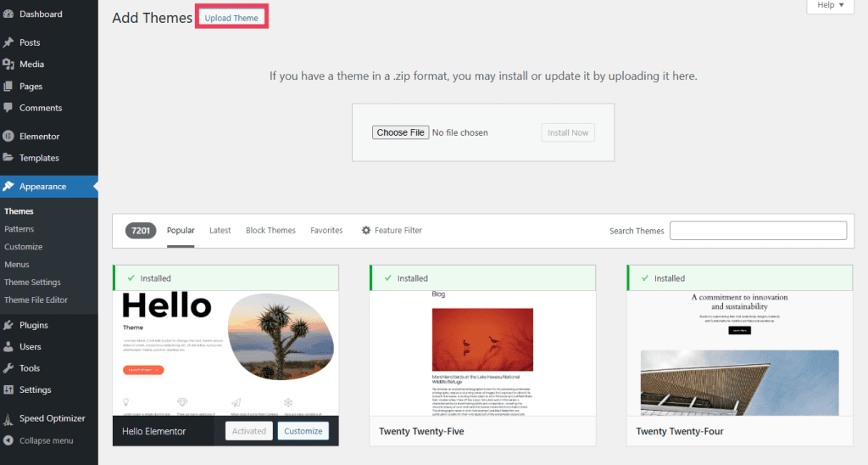The width and height of the screenshot is (868, 465).
Task: Click the Dashboard gauge icon in sidebar
Action: point(8,14)
